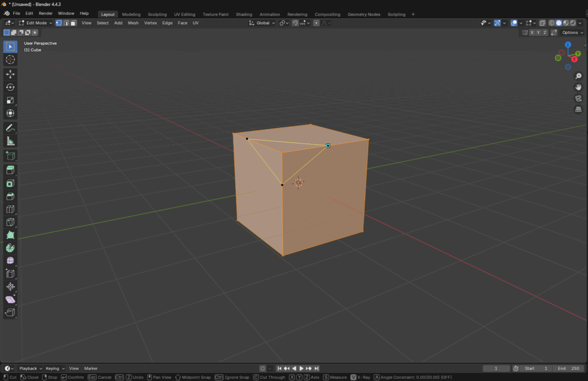Open the pivot point dropdown
The width and height of the screenshot is (588, 381).
coord(284,23)
